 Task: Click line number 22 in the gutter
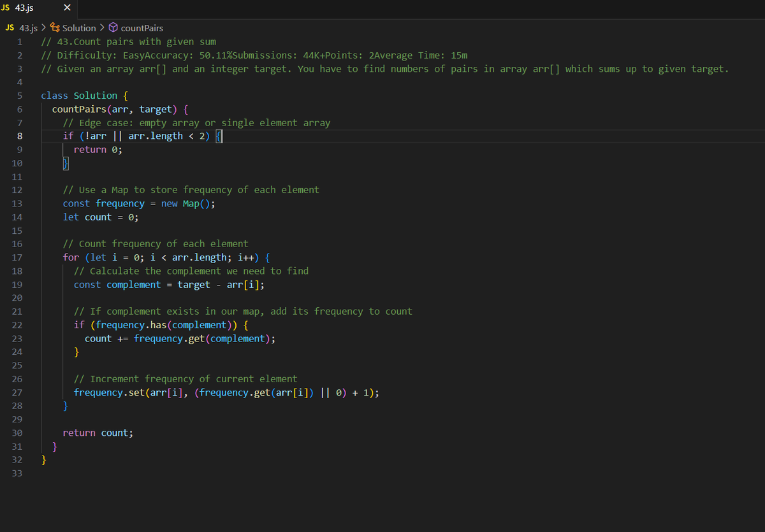pos(17,325)
